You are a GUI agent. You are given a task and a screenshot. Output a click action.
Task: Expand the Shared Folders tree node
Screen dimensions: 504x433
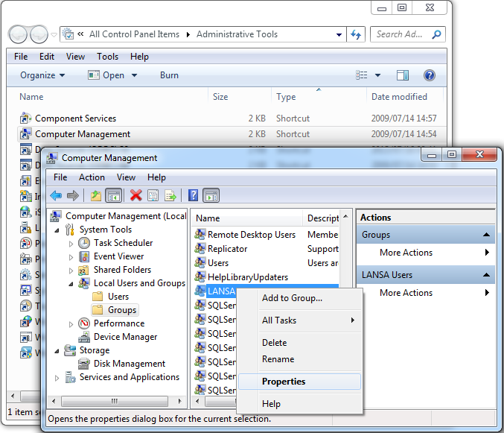tap(71, 271)
